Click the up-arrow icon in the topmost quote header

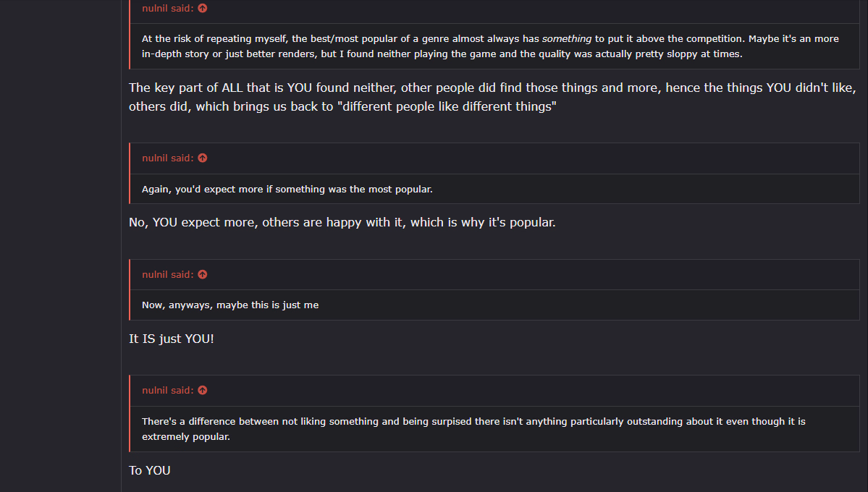tap(203, 8)
